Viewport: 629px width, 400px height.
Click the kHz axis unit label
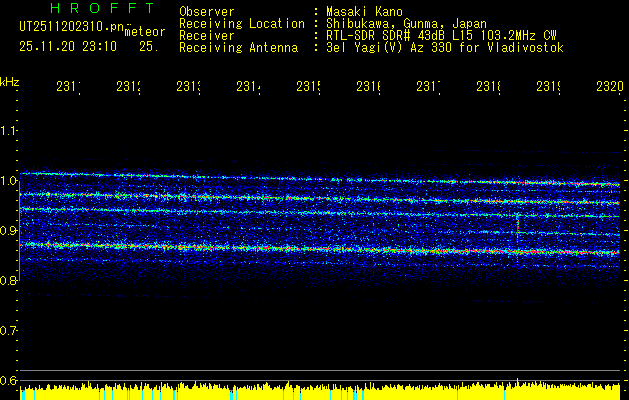tap(9, 82)
